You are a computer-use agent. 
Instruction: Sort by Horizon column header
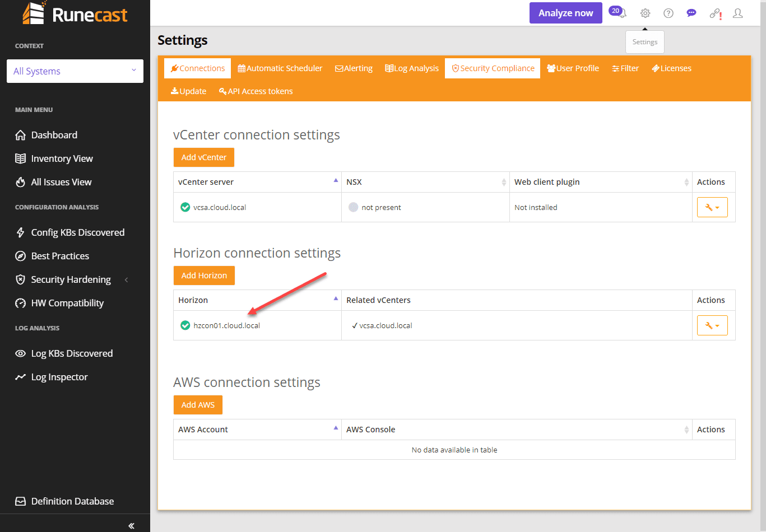(x=258, y=300)
